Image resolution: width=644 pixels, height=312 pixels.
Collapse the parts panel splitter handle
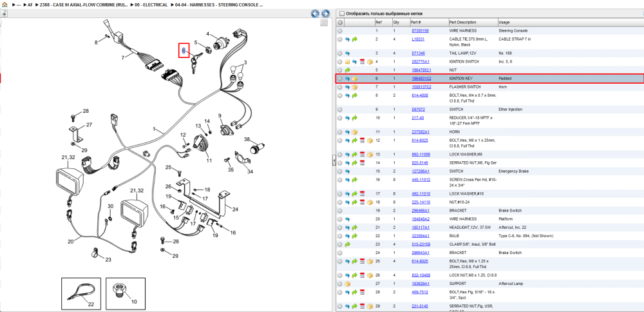(x=334, y=161)
